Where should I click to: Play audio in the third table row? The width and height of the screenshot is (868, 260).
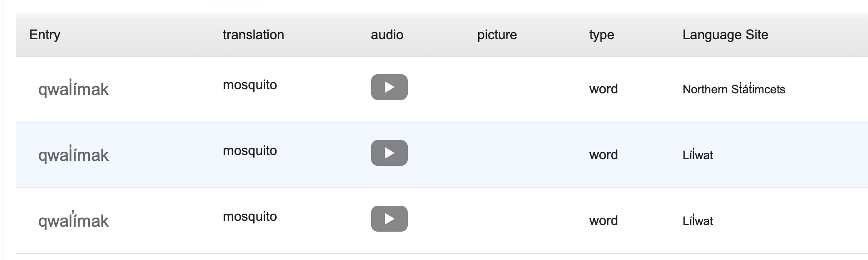click(389, 219)
